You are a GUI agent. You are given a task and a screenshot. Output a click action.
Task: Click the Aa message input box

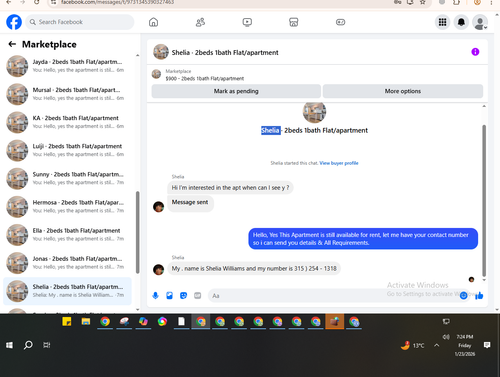click(333, 296)
